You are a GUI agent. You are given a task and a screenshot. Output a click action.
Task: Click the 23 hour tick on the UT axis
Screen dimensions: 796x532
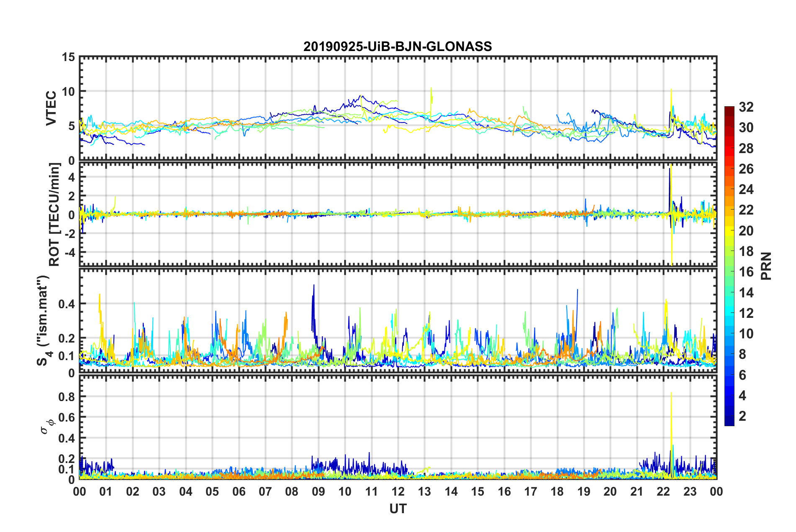pyautogui.click(x=690, y=491)
